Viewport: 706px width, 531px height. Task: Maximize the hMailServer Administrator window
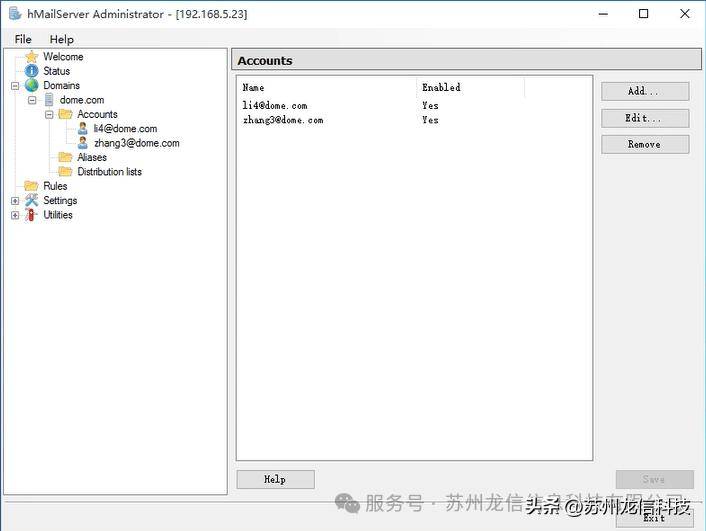click(x=644, y=14)
